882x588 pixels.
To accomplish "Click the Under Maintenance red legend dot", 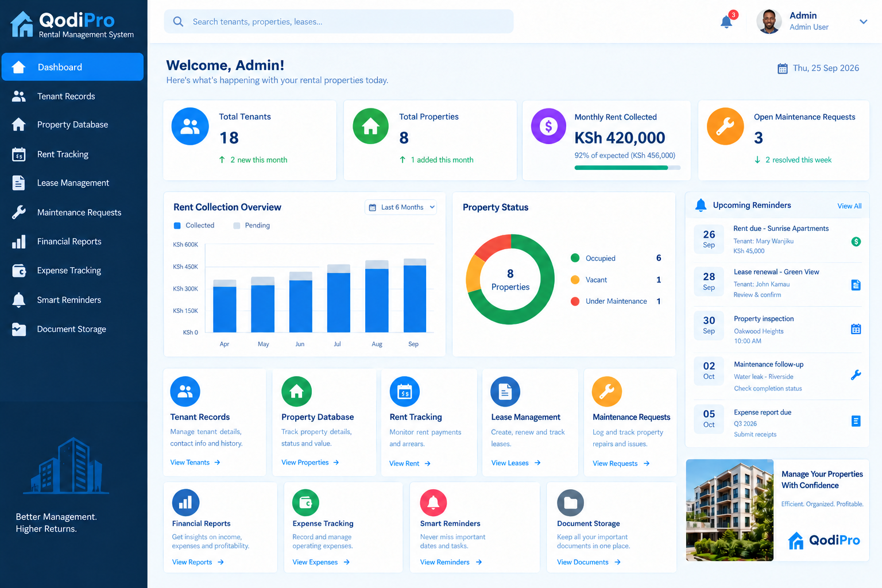I will [575, 301].
